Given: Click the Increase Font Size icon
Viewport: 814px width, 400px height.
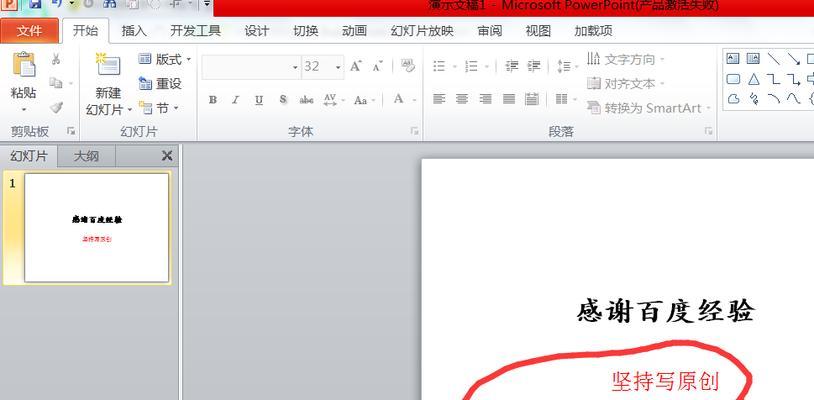Looking at the screenshot, I should (356, 66).
